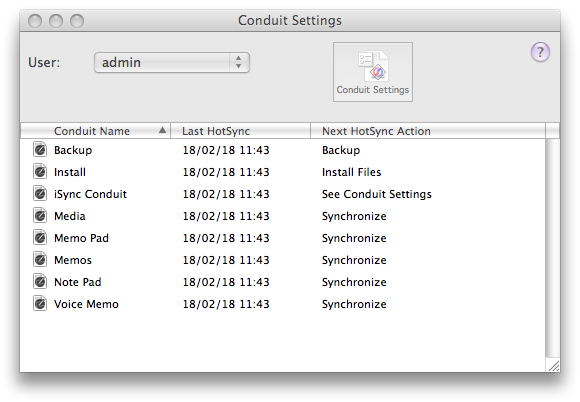580x402 pixels.
Task: Click the Voice Memo conduit icon
Action: coord(40,304)
